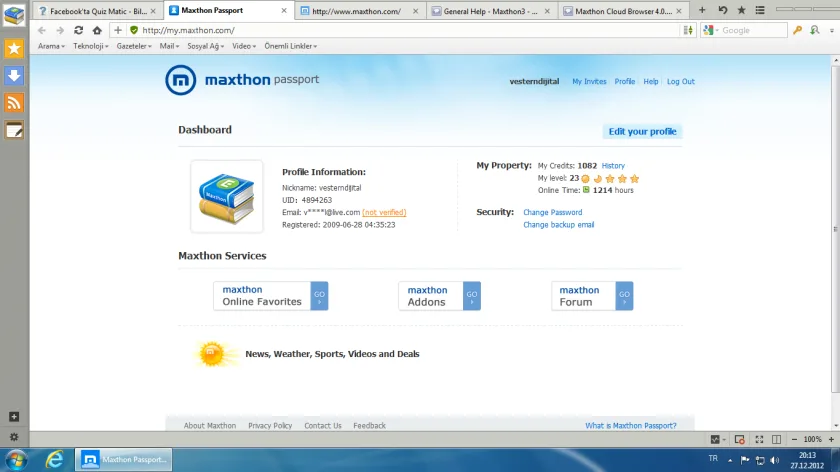Open the RSS feed reader sidebar icon
840x472 pixels.
click(x=14, y=103)
